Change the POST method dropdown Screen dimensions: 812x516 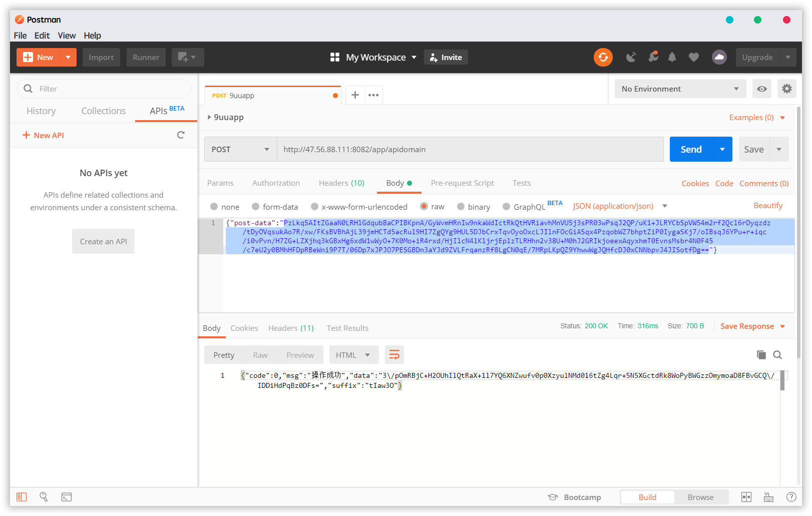[241, 149]
